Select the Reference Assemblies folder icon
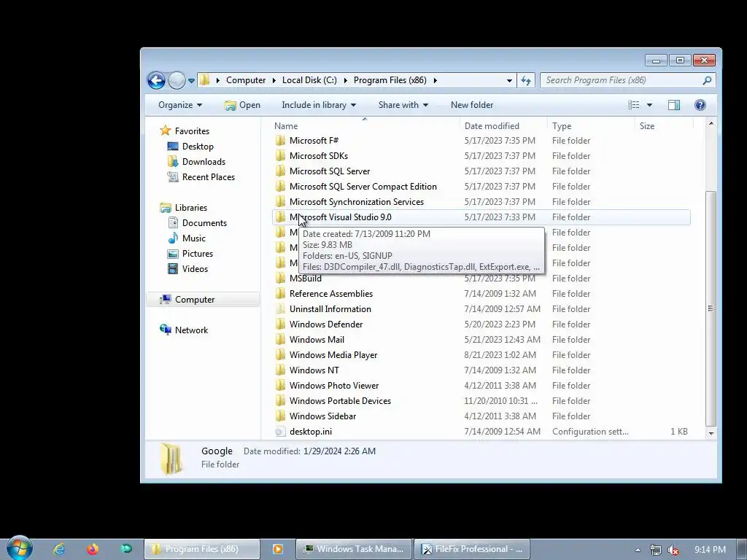747x560 pixels. click(281, 293)
